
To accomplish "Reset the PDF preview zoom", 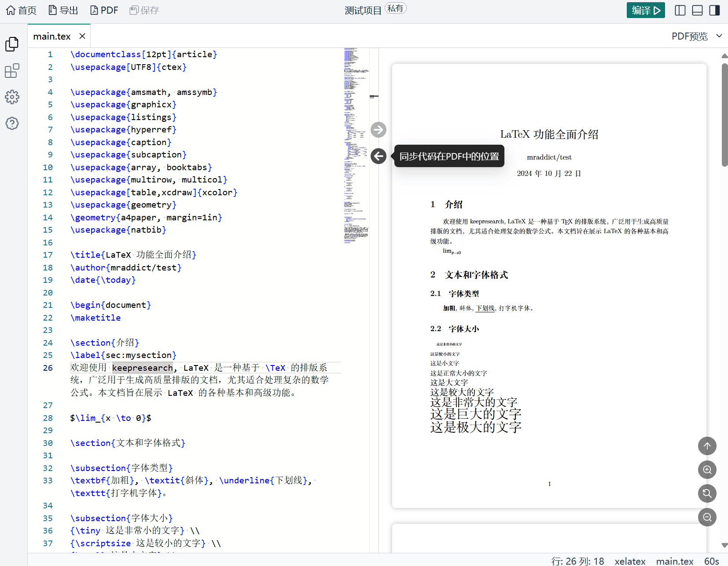I will click(707, 493).
